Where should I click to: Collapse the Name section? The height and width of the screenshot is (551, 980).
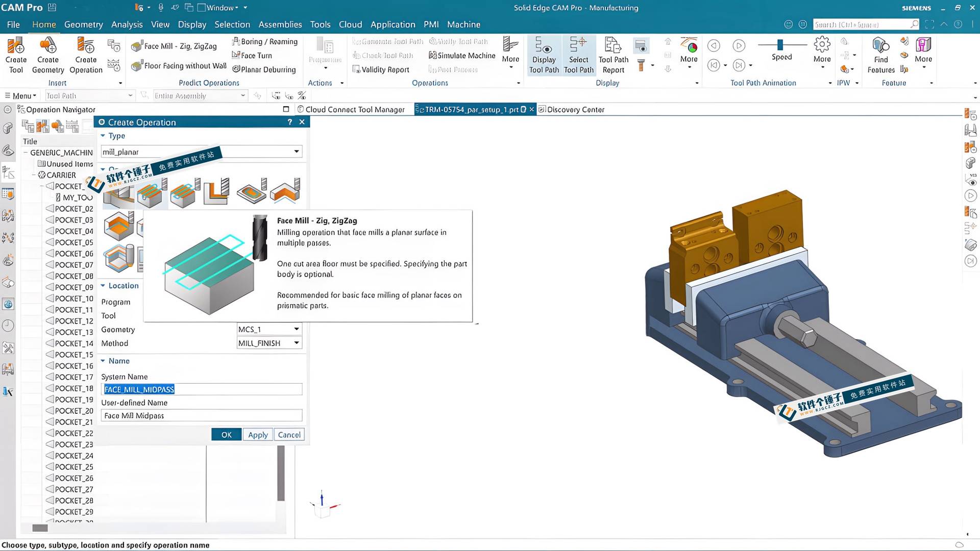point(103,361)
